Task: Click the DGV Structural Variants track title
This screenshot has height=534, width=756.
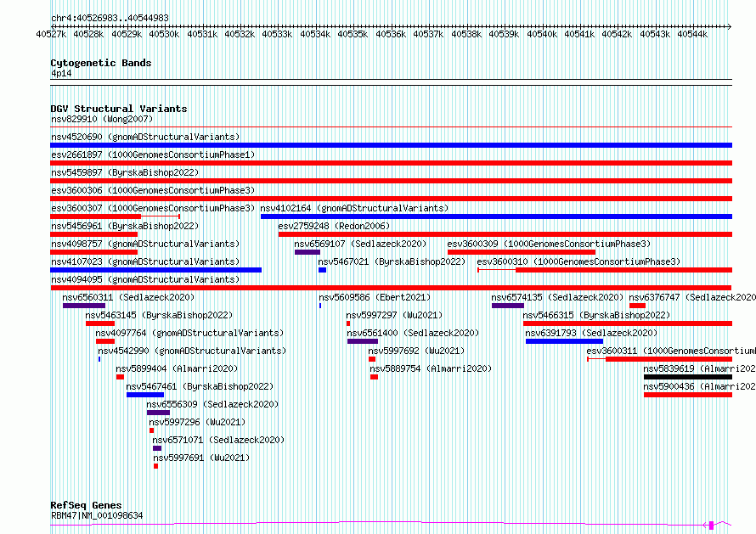Action: (119, 109)
